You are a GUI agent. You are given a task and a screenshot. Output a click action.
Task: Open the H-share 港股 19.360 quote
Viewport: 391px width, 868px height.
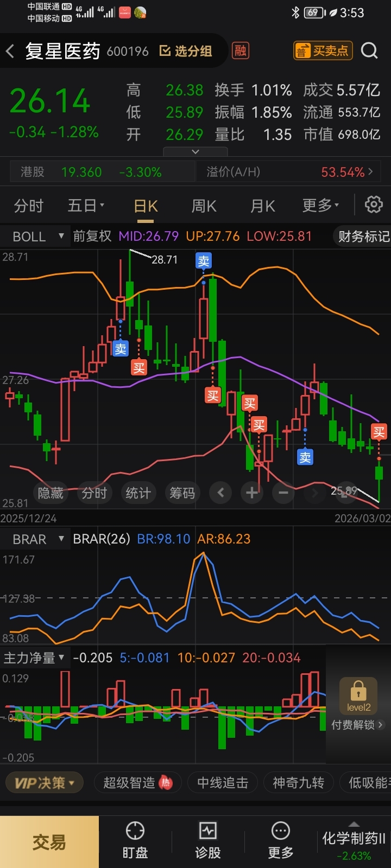(103, 172)
